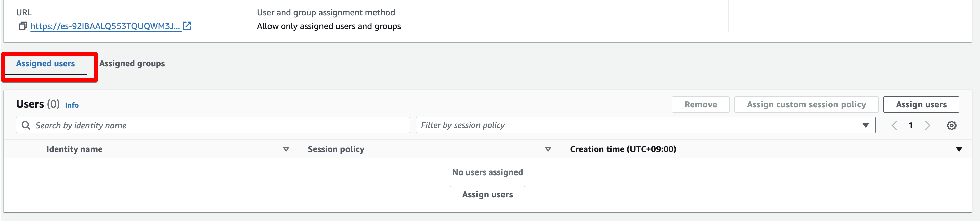Screen dimensions: 980x221
Task: Go to the previous page of users
Action: [x=894, y=125]
